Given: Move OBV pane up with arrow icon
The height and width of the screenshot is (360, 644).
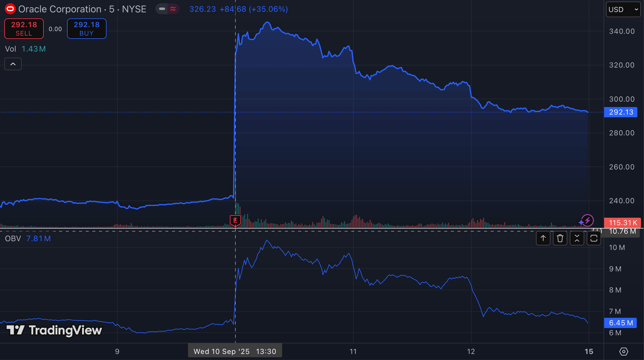Looking at the screenshot, I should click(543, 238).
